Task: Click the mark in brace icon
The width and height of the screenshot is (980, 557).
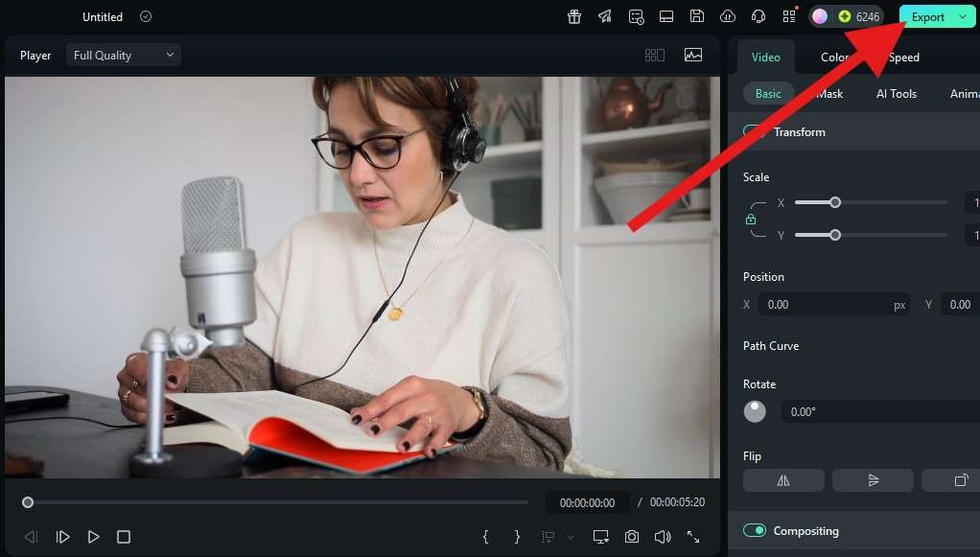Action: pyautogui.click(x=485, y=537)
